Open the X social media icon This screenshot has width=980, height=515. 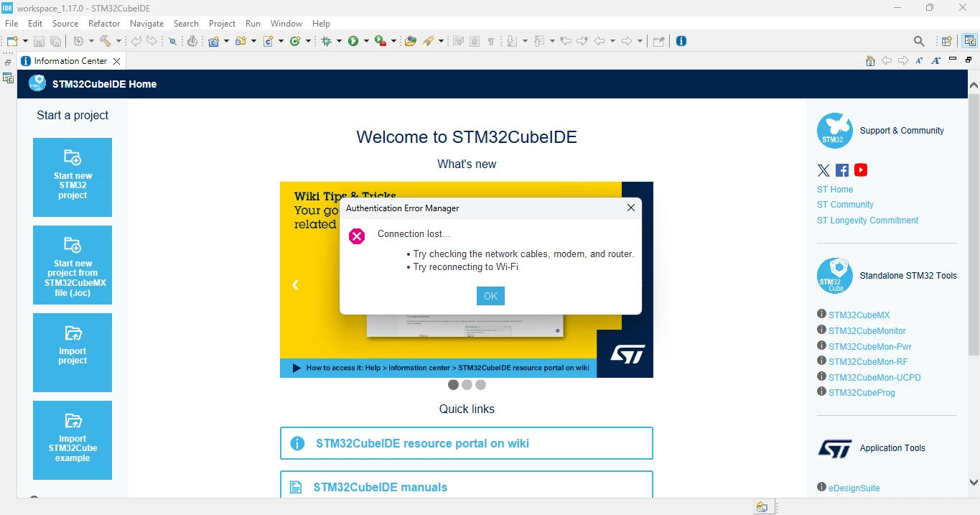click(x=823, y=170)
